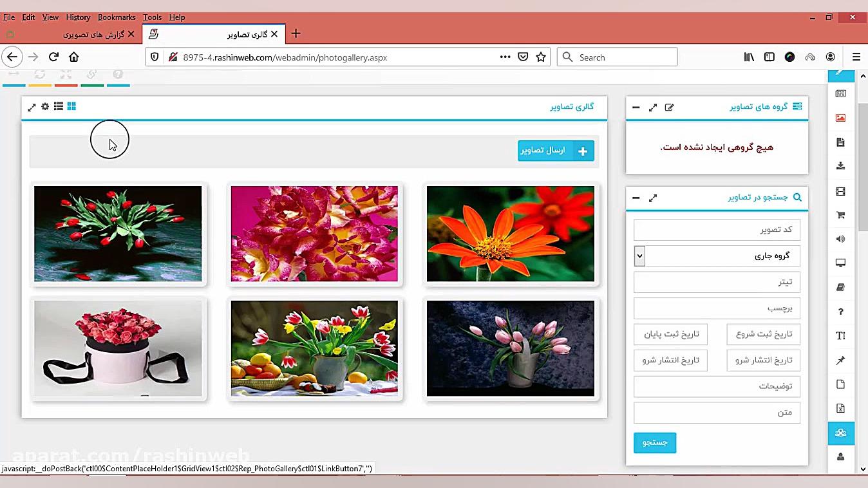Focus the متن text field
Image resolution: width=868 pixels, height=488 pixels.
(x=717, y=413)
